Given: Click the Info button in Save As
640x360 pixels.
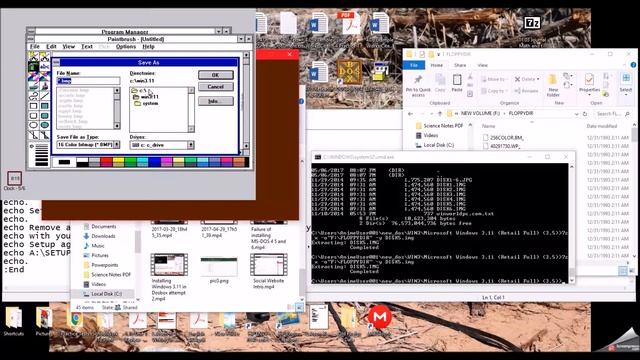Looking at the screenshot, I should [216, 101].
